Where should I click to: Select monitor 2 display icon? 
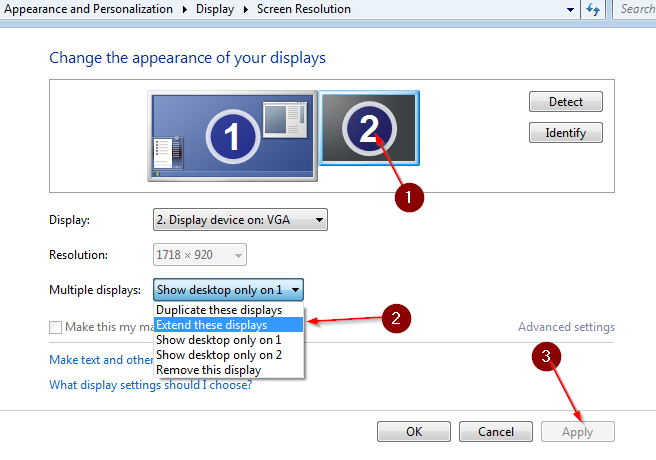(369, 127)
